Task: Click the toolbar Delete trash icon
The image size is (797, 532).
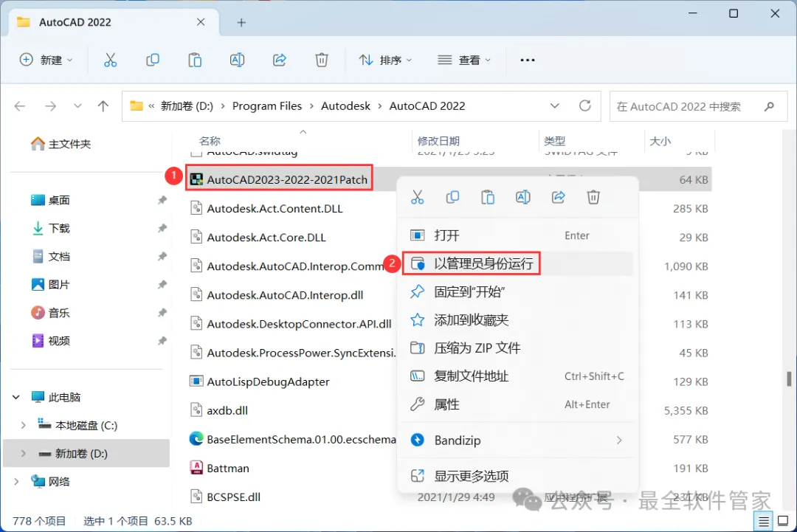Action: [321, 60]
